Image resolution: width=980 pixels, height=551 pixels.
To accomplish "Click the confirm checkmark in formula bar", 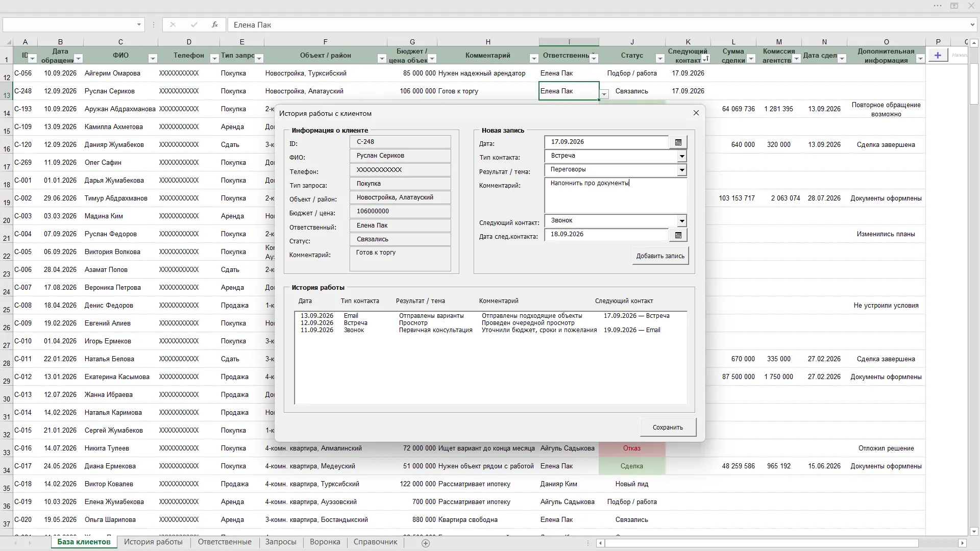I will tap(194, 24).
